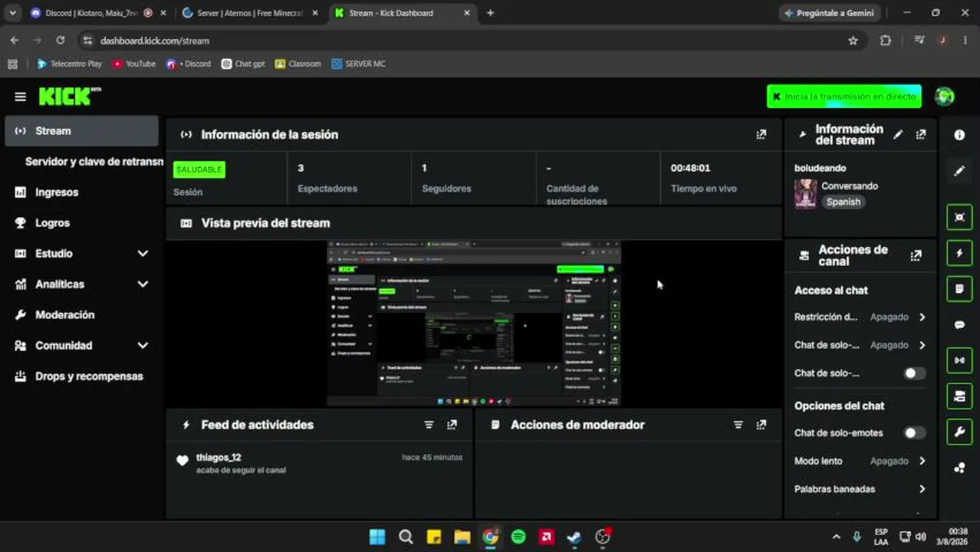980x552 pixels.
Task: Pop out the Acciones de moderador panel
Action: (x=761, y=425)
